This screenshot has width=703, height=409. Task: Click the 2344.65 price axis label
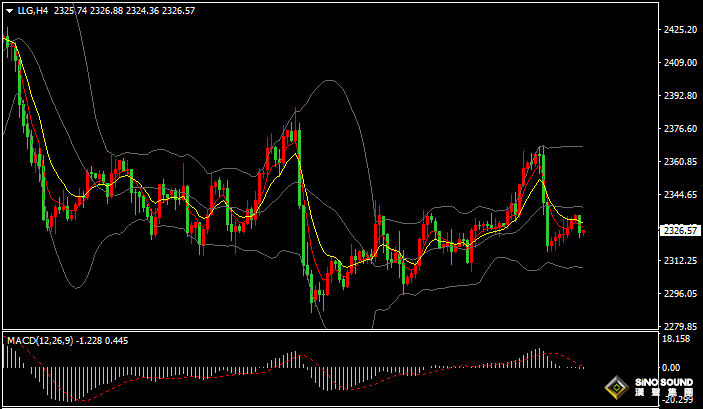coord(680,195)
